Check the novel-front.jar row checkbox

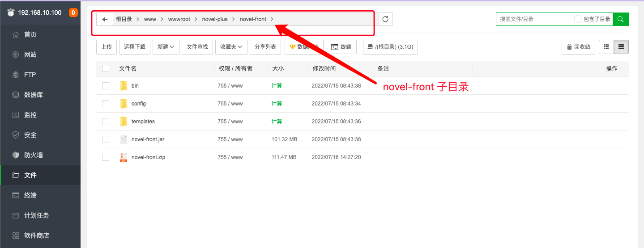(x=106, y=139)
